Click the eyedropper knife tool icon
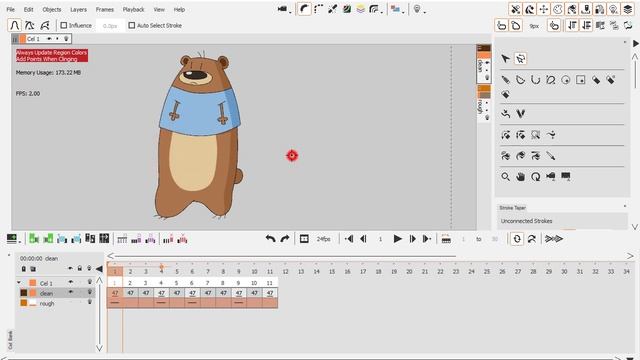The image size is (640, 360). pos(551,156)
